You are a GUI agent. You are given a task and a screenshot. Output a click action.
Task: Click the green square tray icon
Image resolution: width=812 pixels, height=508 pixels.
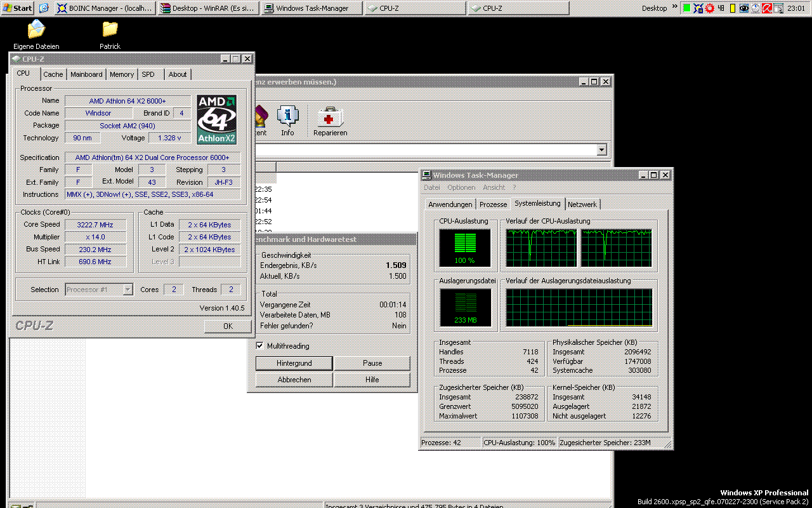tap(686, 8)
